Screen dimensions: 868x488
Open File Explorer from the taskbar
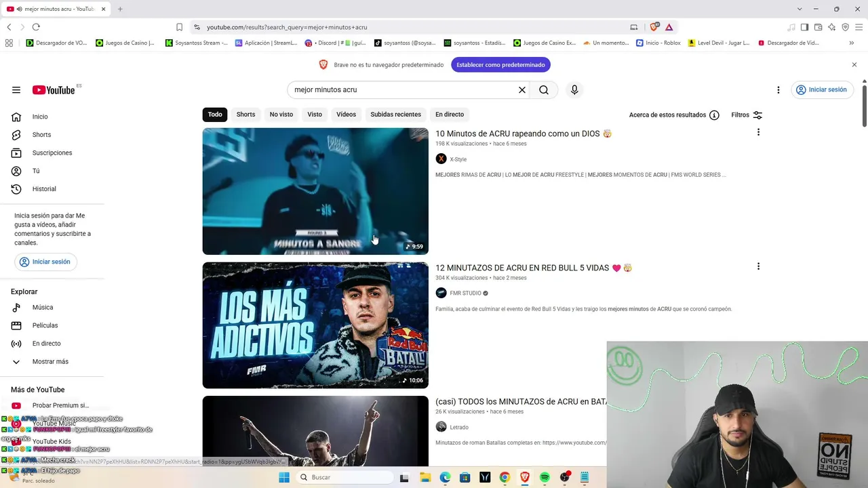(x=425, y=477)
